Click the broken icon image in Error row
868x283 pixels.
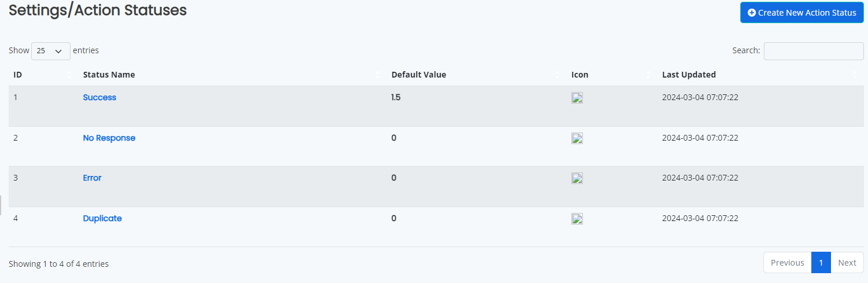coord(577,178)
